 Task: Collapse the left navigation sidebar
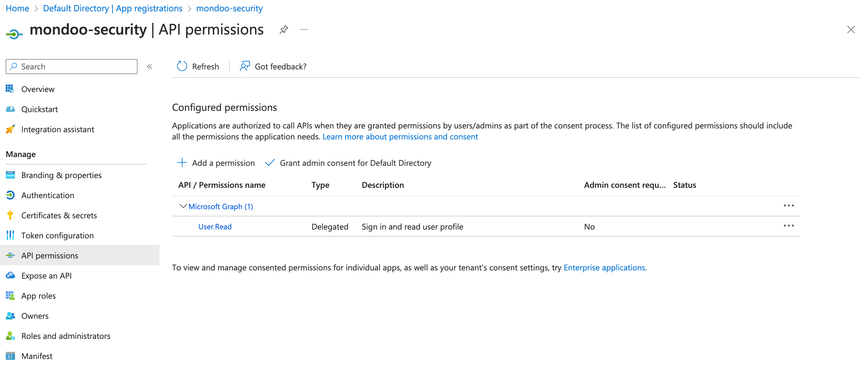[149, 66]
